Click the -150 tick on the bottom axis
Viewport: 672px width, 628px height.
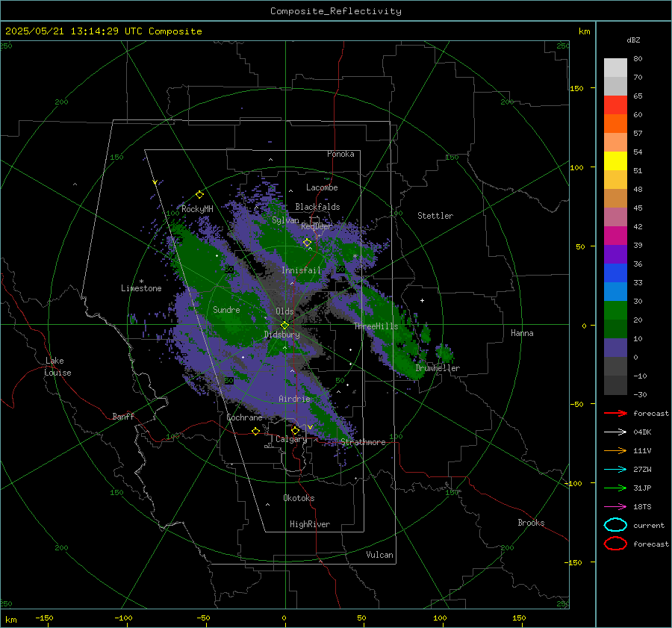coord(44,618)
